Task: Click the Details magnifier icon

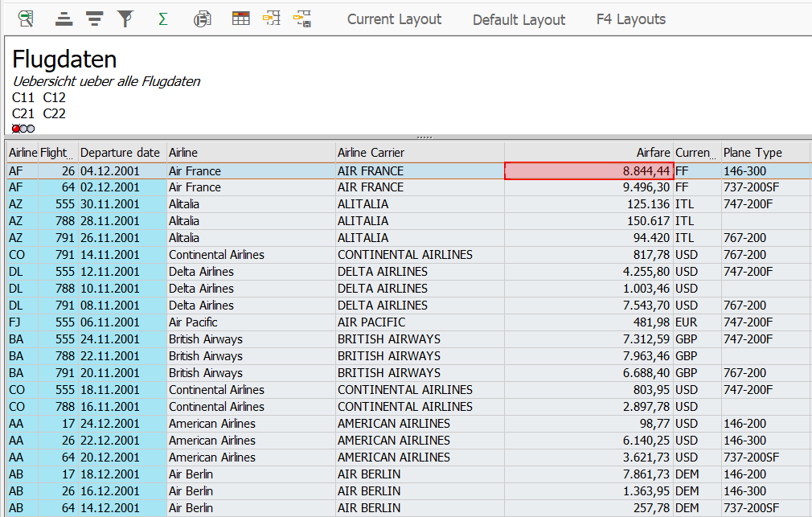Action: (26, 19)
